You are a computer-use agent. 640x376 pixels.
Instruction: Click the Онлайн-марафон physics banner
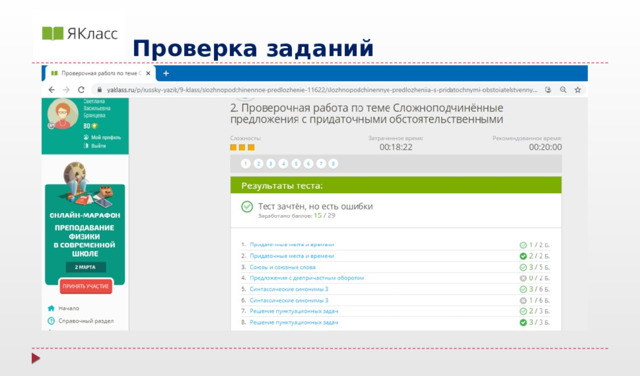pos(85,229)
